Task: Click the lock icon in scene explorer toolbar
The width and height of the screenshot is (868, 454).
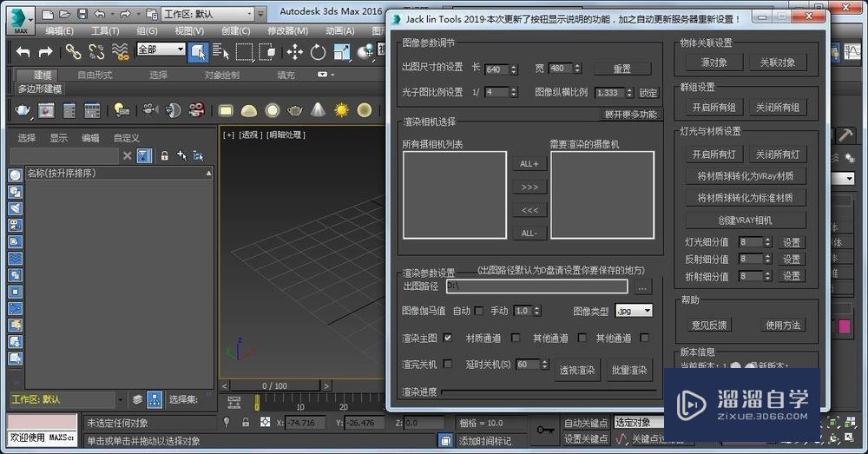Action: coord(164,155)
